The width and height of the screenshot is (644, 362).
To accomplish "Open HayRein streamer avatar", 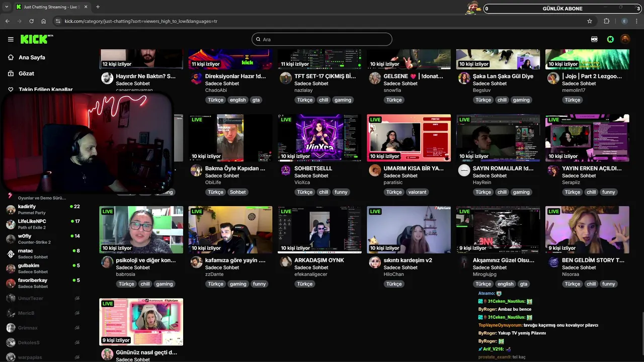I will point(464,170).
